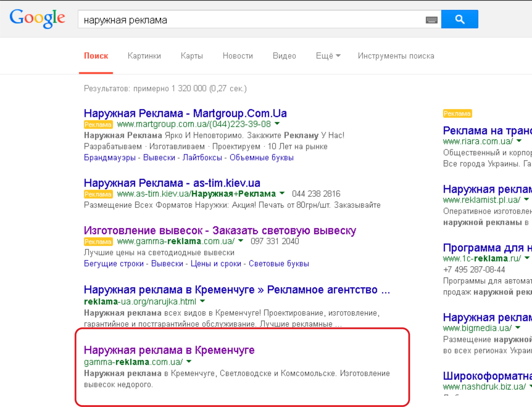Open the 'Карты' tab

pyautogui.click(x=192, y=56)
